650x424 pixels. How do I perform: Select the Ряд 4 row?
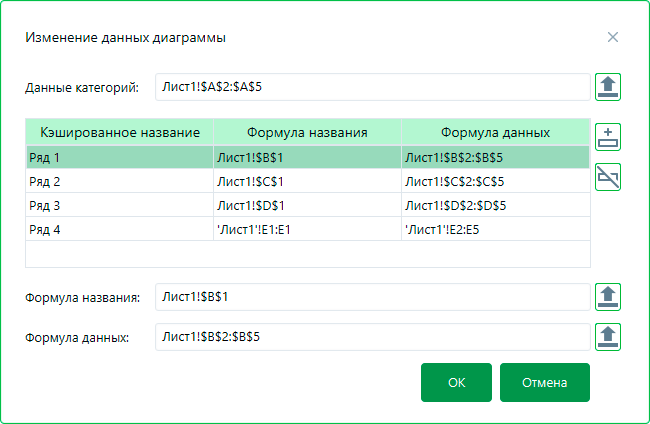pyautogui.click(x=119, y=229)
